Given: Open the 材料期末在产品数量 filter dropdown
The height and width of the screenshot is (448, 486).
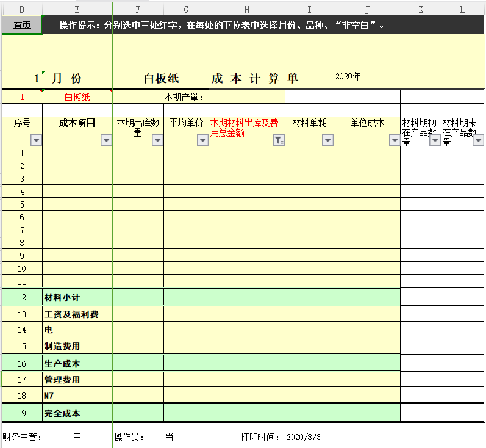Looking at the screenshot, I should tap(479, 140).
